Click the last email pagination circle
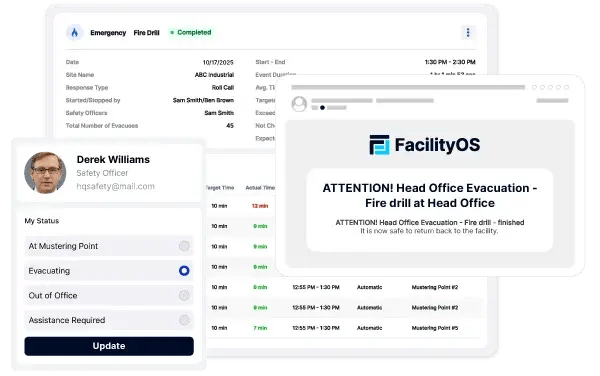 click(x=566, y=87)
